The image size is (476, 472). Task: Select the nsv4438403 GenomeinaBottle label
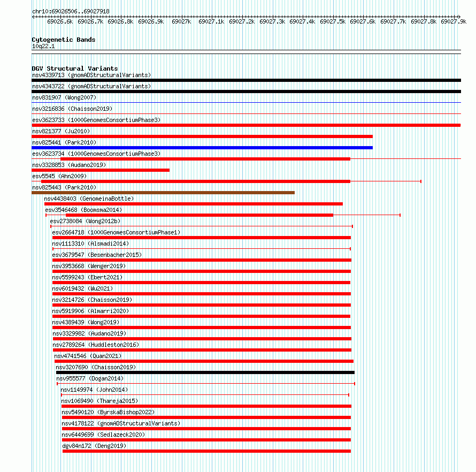[x=89, y=199]
